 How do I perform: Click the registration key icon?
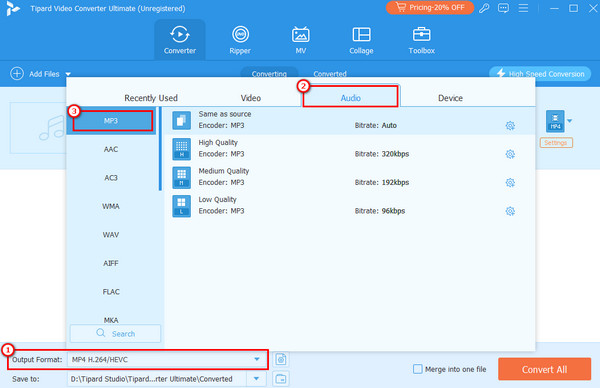484,8
